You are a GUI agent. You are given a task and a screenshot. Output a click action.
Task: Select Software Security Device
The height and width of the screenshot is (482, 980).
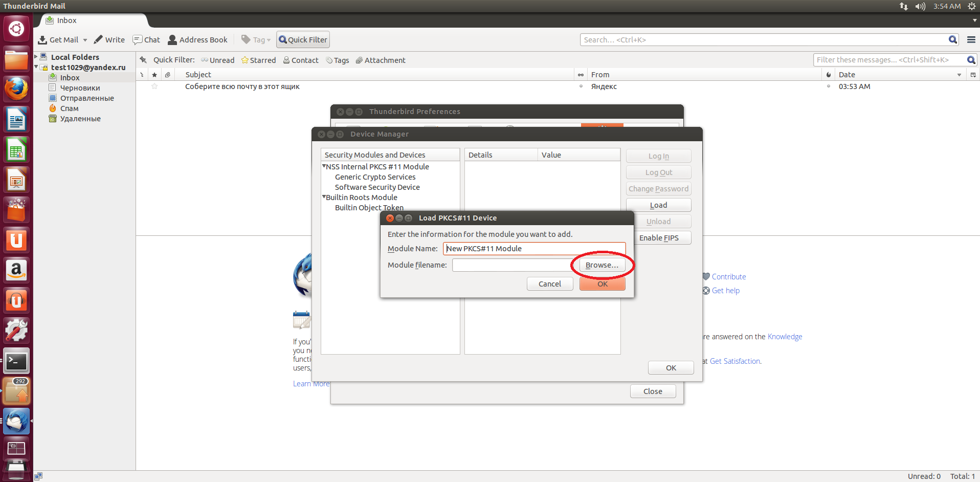(x=377, y=187)
